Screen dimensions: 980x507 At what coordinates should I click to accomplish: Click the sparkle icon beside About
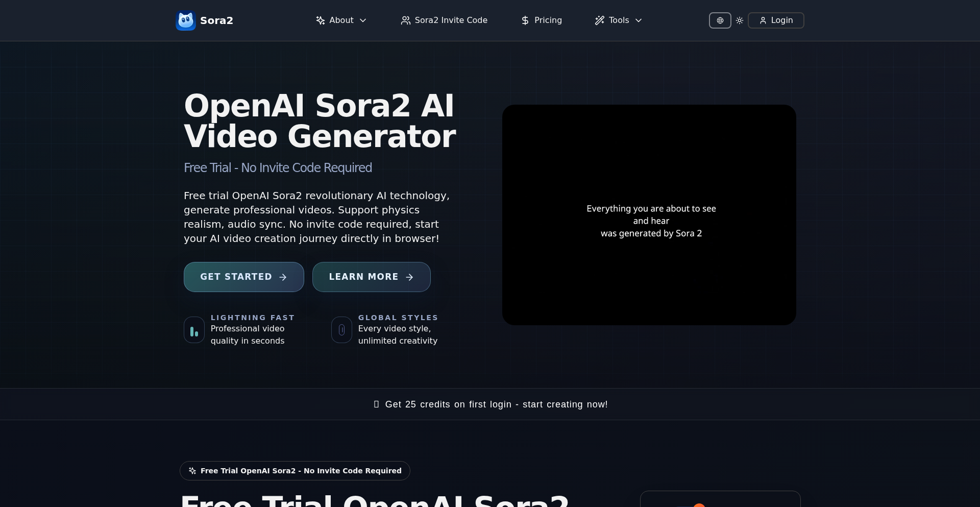pyautogui.click(x=321, y=20)
